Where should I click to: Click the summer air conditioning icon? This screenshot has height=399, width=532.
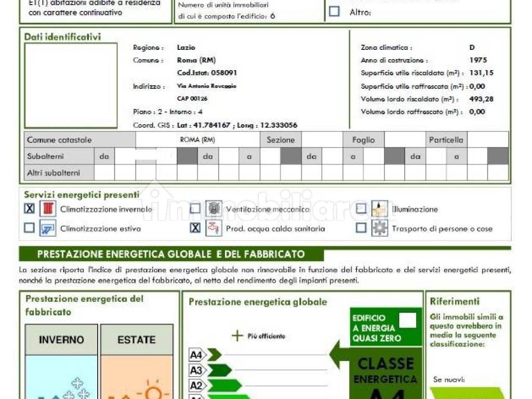click(x=48, y=228)
